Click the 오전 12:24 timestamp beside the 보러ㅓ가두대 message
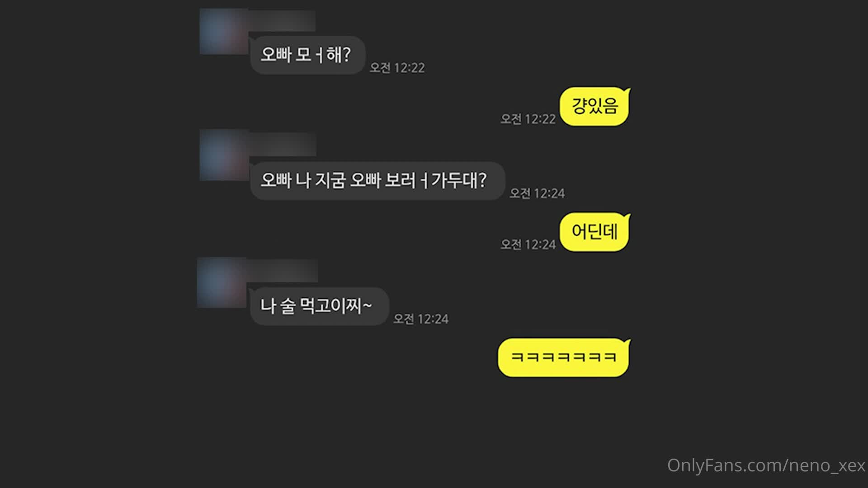 [537, 193]
